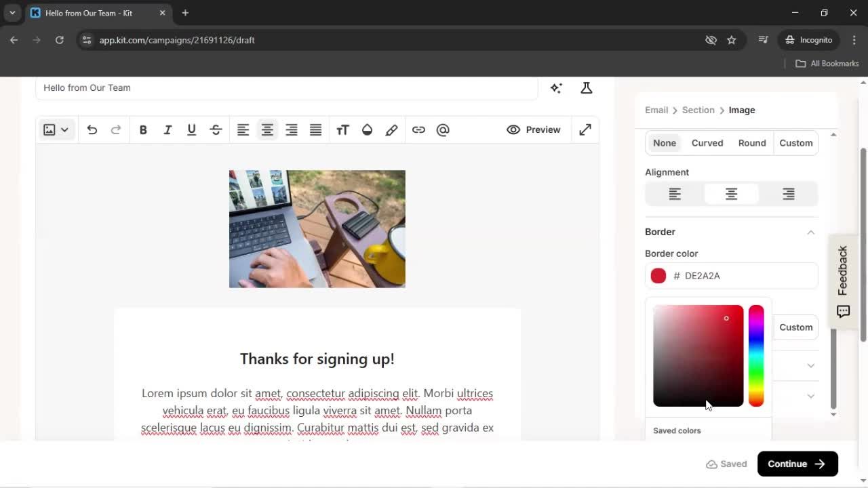The height and width of the screenshot is (488, 868).
Task: Expand the first collapsed section below Custom
Action: pos(811,365)
